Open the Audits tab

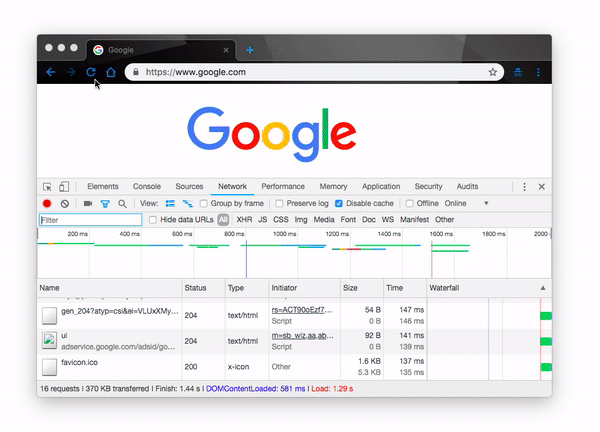pyautogui.click(x=467, y=187)
